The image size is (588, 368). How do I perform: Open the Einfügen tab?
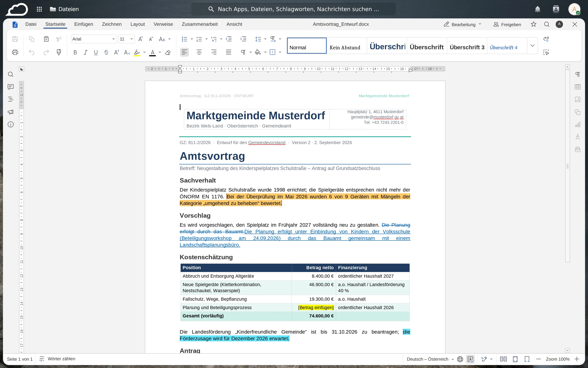pos(84,24)
